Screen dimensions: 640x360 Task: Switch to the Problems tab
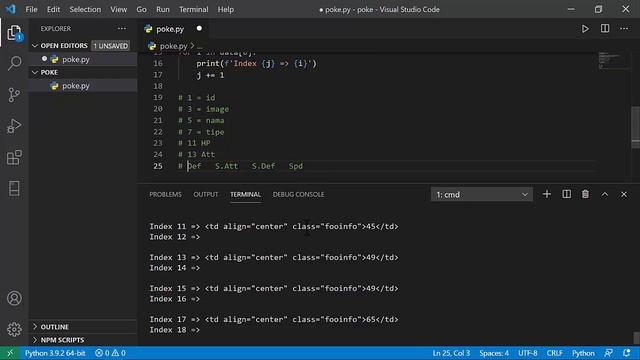pyautogui.click(x=165, y=194)
